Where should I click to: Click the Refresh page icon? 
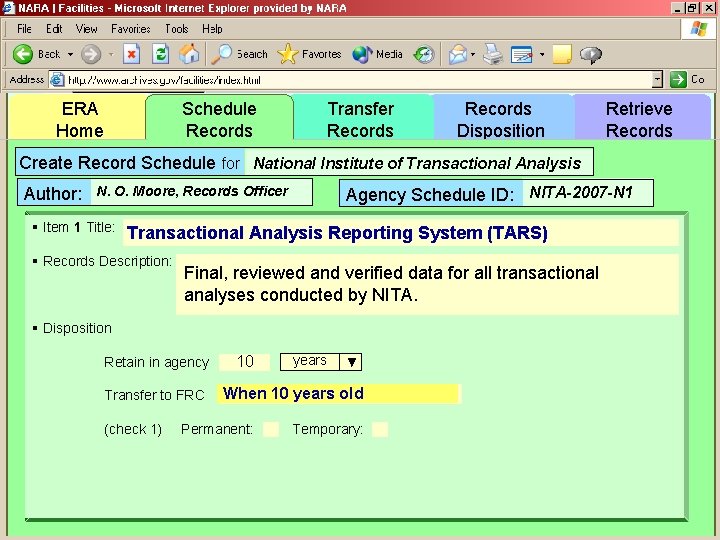161,54
